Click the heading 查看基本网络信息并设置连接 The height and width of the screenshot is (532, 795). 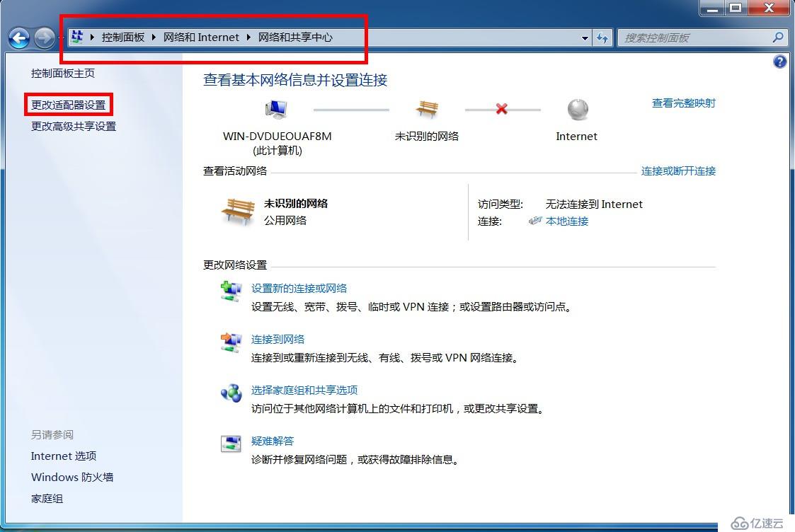295,80
